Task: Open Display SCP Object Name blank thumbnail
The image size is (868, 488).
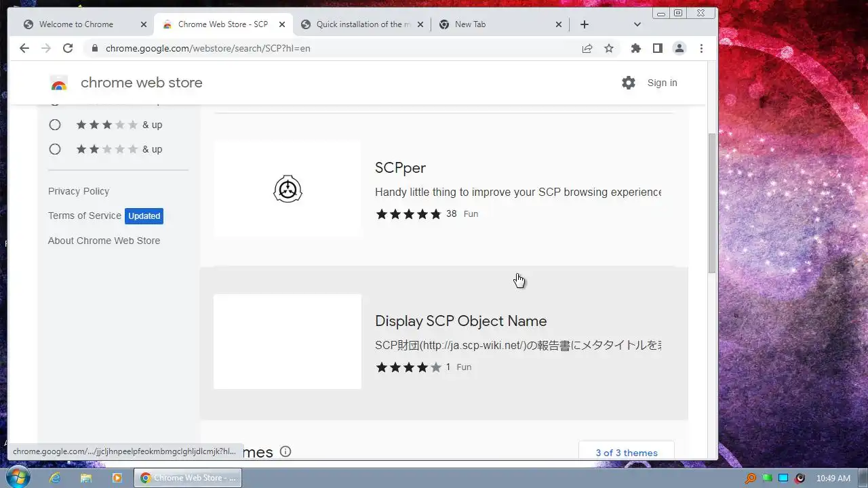Action: click(288, 342)
